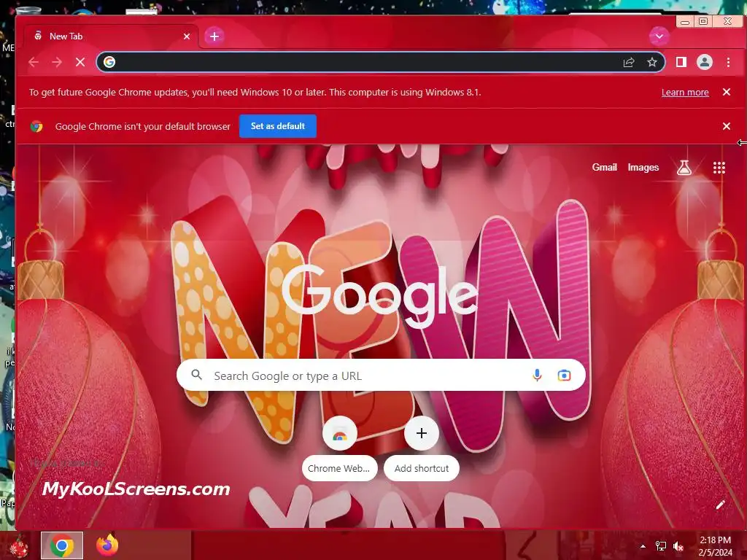Close the New Tab tab
747x560 pixels.
pyautogui.click(x=187, y=36)
